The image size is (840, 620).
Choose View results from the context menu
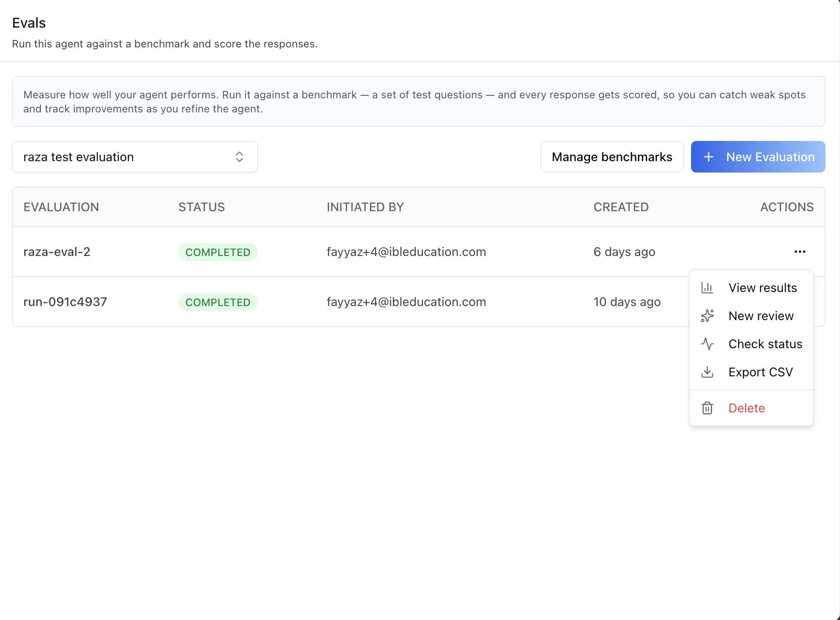pyautogui.click(x=751, y=288)
